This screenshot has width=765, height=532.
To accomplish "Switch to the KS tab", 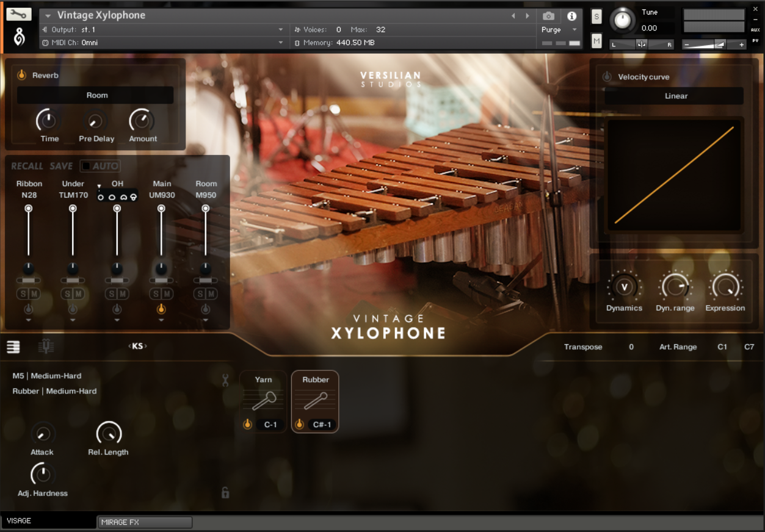I will click(x=139, y=346).
